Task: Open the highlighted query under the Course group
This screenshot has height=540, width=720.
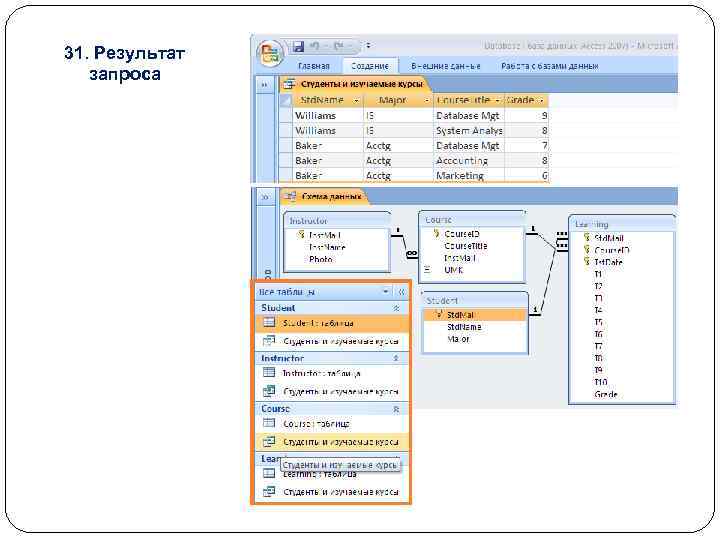Action: pyautogui.click(x=332, y=442)
